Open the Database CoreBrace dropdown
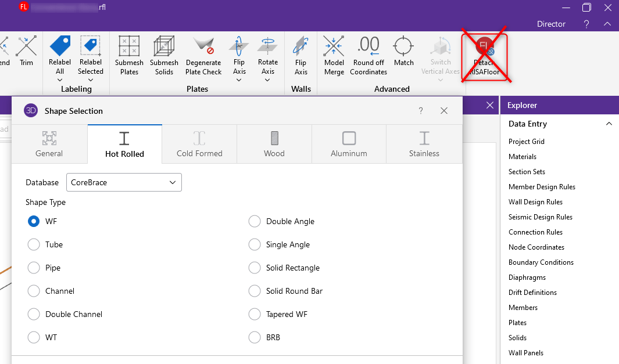 (124, 182)
